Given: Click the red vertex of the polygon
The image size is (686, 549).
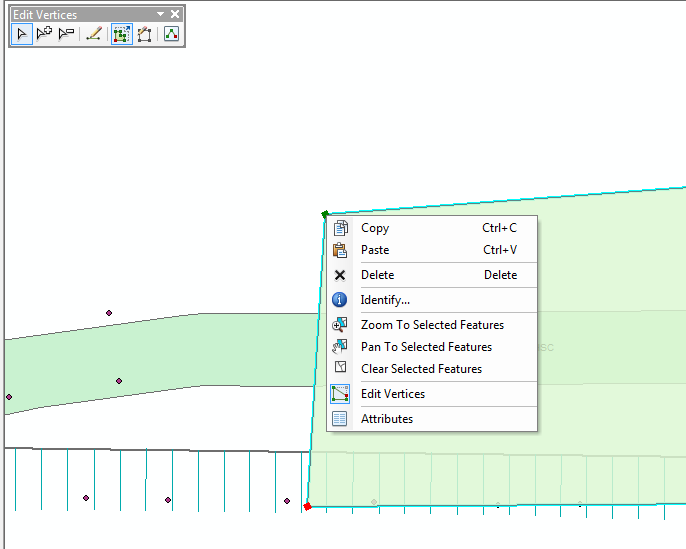Looking at the screenshot, I should point(307,506).
